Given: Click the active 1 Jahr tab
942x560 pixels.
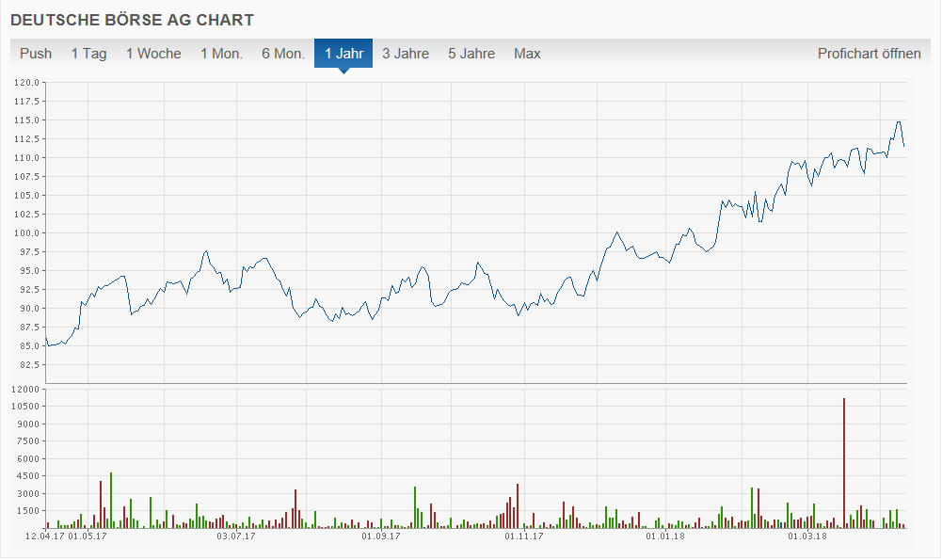Looking at the screenshot, I should pyautogui.click(x=343, y=54).
